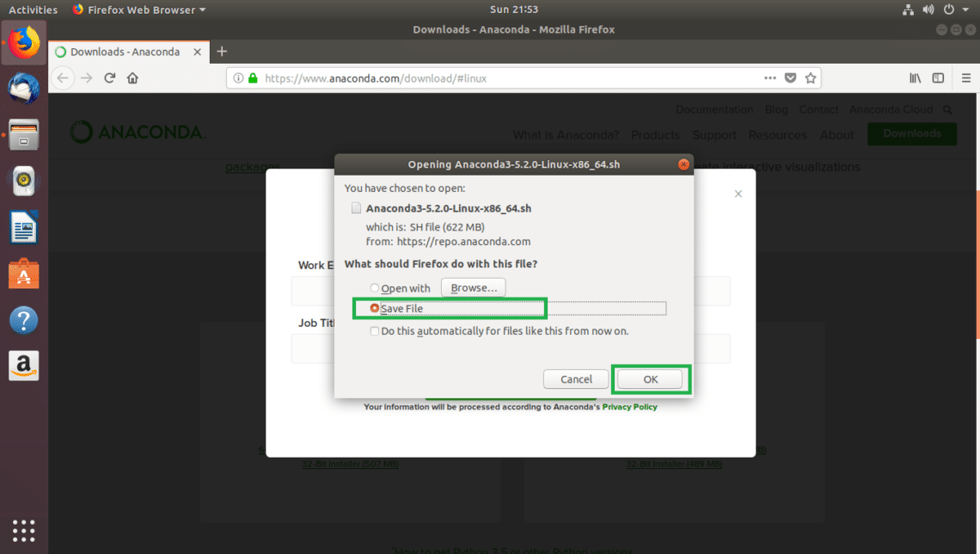The image size is (980, 554).
Task: Show the applications grid
Action: coord(24,530)
